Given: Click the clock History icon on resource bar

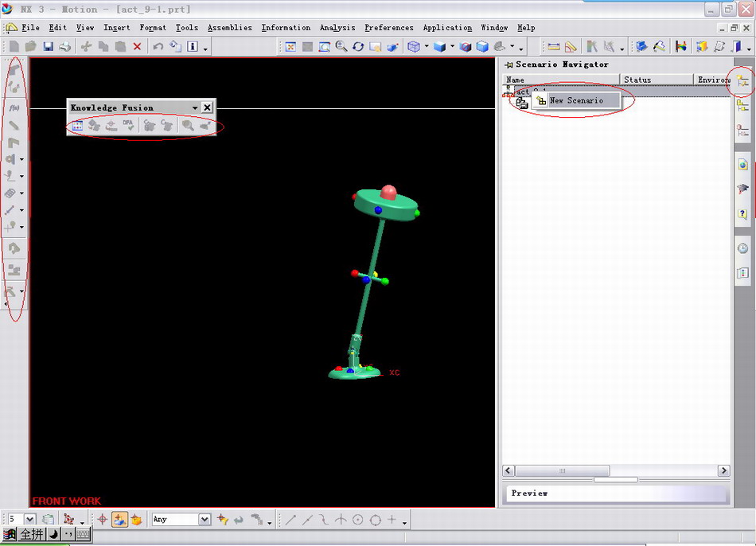Looking at the screenshot, I should (x=742, y=248).
